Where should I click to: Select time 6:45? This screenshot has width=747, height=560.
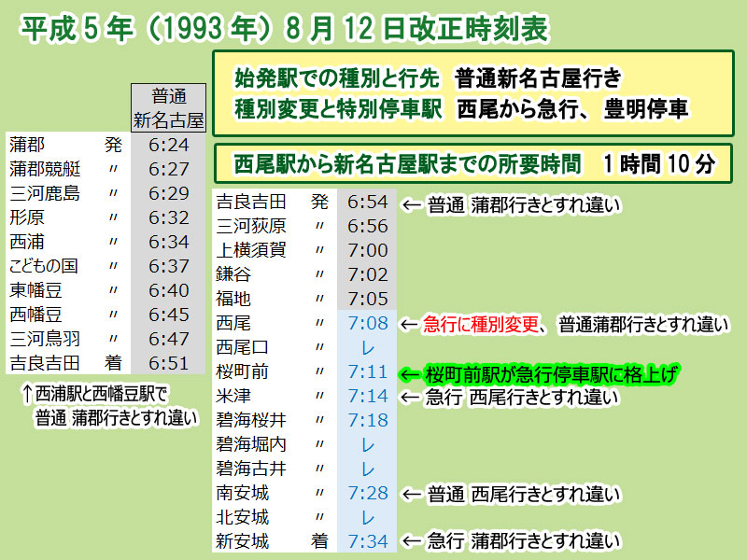click(169, 315)
